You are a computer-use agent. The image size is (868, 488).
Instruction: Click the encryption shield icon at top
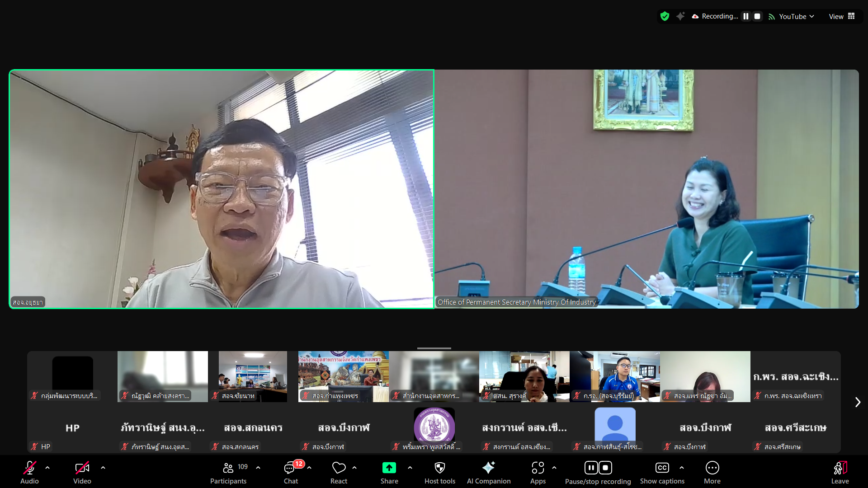[665, 16]
